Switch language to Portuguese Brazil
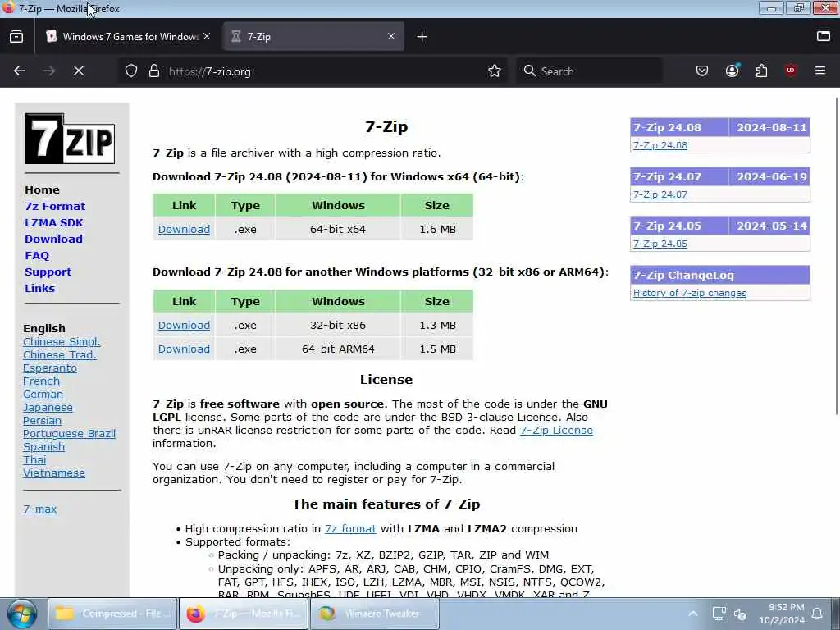This screenshot has width=840, height=630. click(x=69, y=433)
